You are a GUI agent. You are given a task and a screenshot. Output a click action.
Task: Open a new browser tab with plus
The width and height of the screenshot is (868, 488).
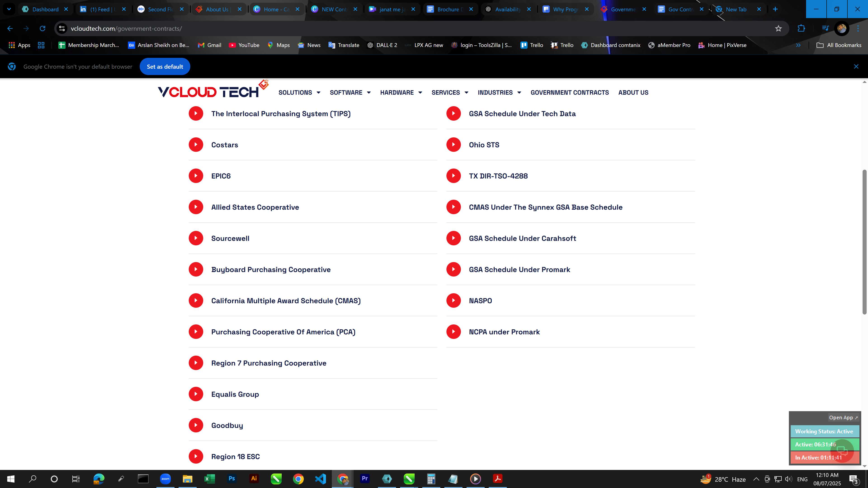click(x=775, y=9)
